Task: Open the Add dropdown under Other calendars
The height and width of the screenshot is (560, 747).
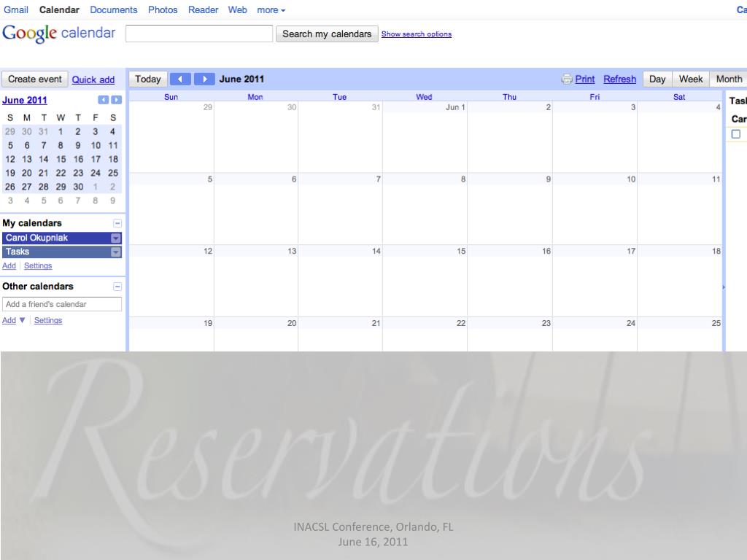Action: [x=14, y=321]
